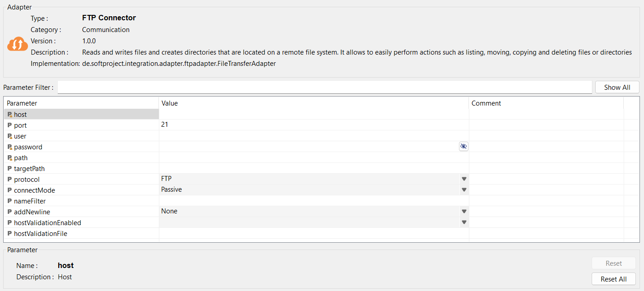Click the host parameter icon
This screenshot has width=644, height=291.
click(10, 115)
